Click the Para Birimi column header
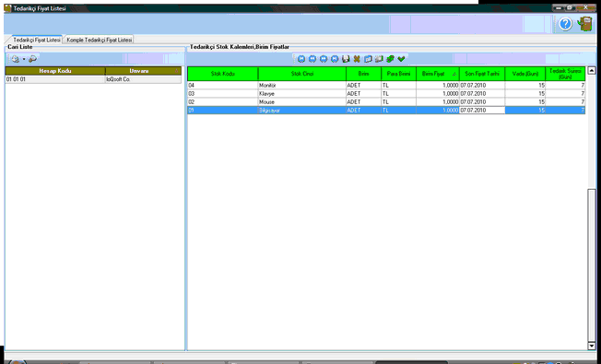The height and width of the screenshot is (364, 601). [x=398, y=74]
